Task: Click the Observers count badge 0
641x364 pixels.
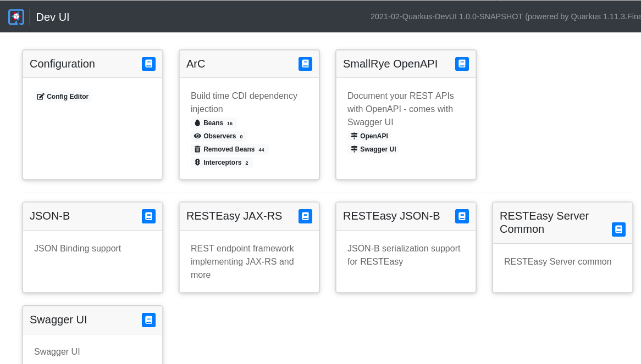Action: [241, 137]
